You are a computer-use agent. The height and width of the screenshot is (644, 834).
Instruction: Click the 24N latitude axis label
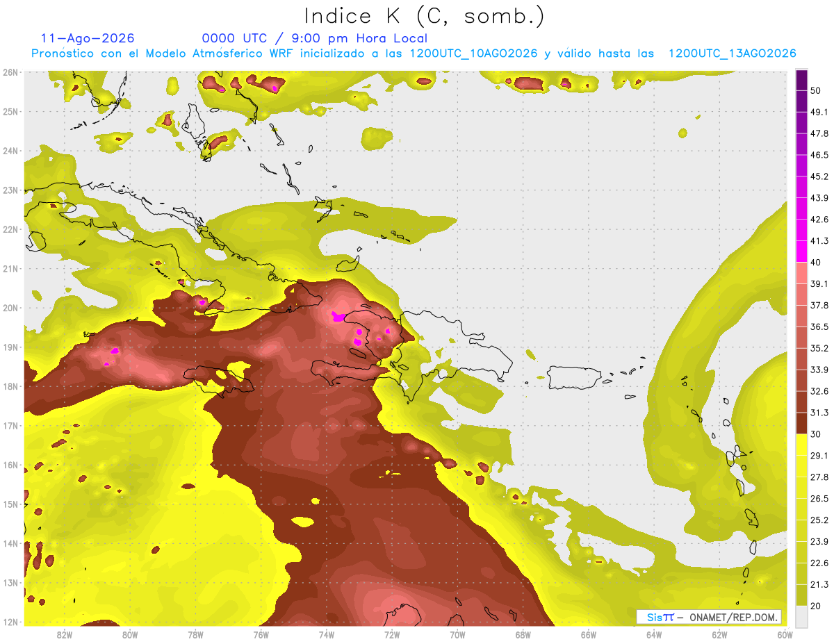click(x=10, y=151)
